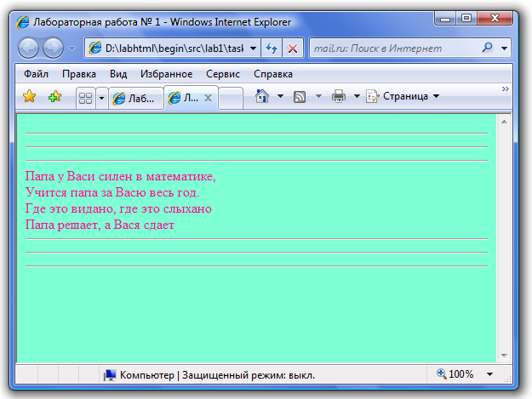Click the mail.ru search input field

[x=393, y=48]
